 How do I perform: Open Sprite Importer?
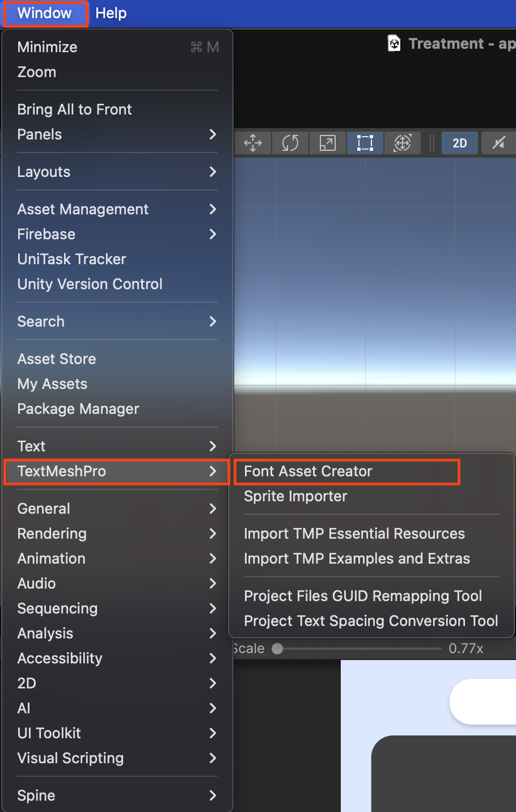pos(371,496)
